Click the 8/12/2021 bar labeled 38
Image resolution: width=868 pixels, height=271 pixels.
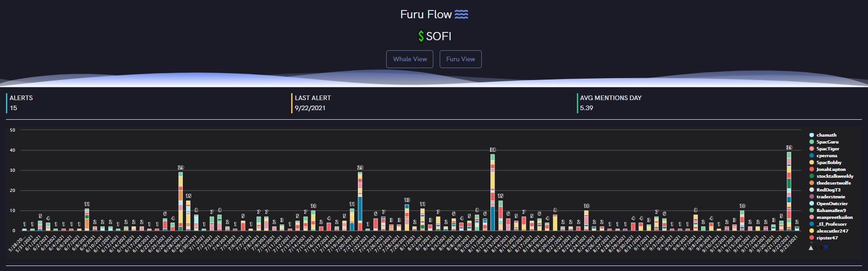click(x=493, y=192)
